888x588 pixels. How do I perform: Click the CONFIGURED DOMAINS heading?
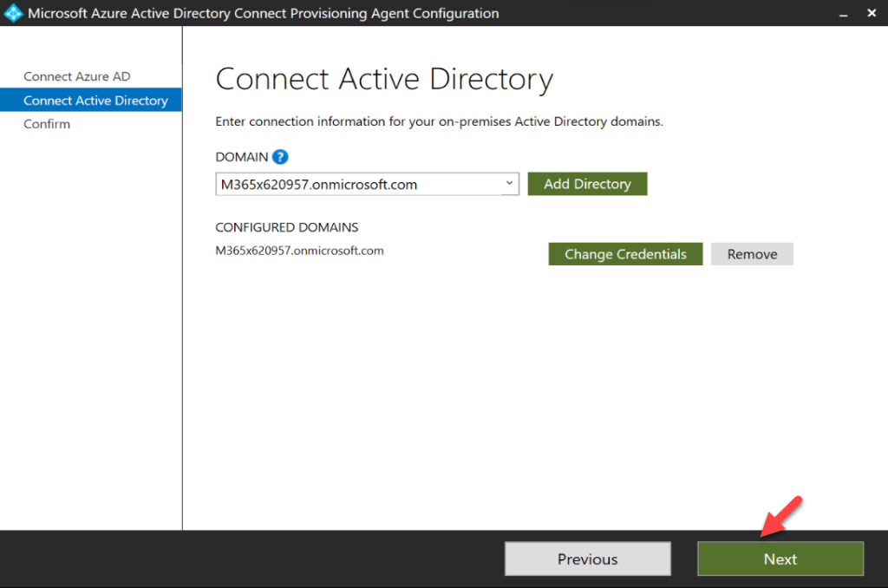click(287, 227)
